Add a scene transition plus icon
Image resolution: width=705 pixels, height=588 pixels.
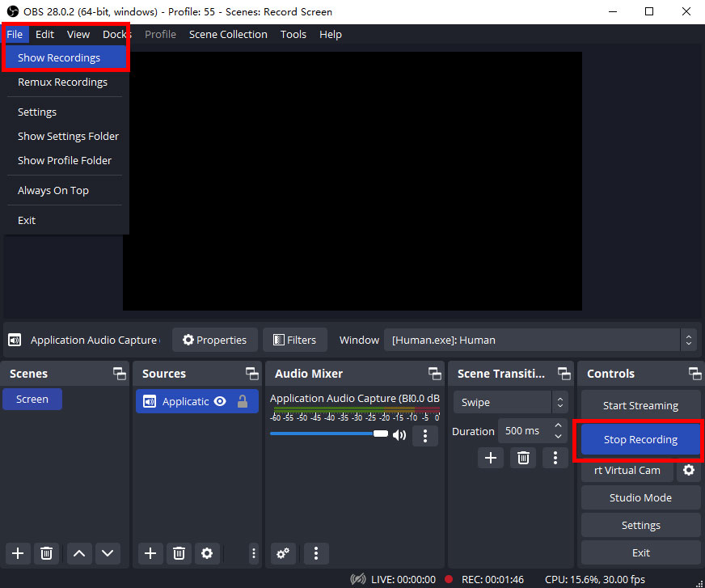pos(491,458)
